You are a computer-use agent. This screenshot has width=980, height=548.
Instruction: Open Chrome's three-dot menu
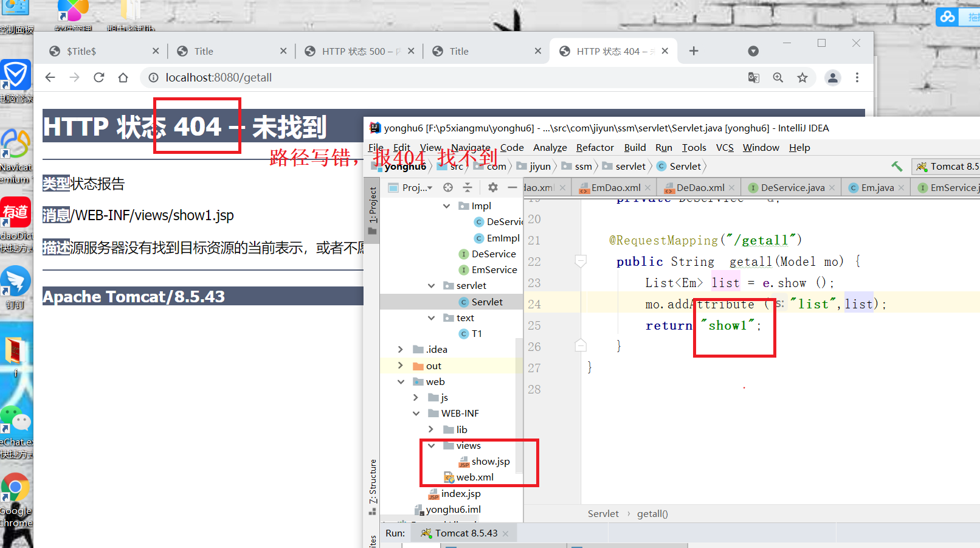(x=857, y=77)
